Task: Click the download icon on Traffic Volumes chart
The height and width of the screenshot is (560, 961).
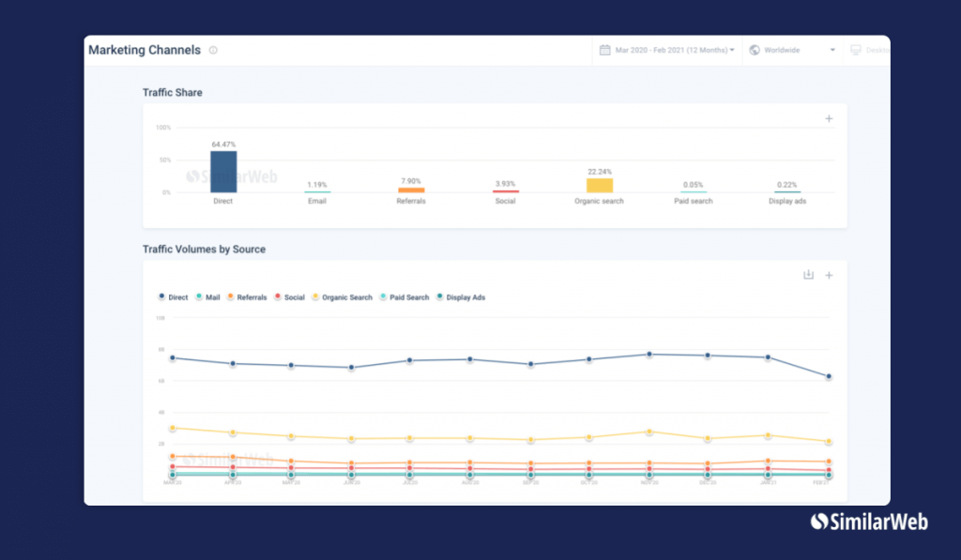Action: pos(808,274)
